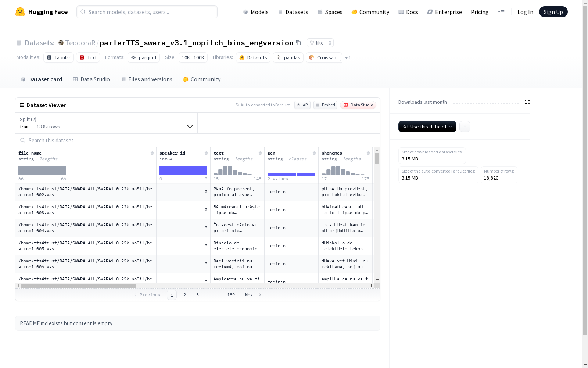Screen dimensions: 588x368
Task: Jump to page 189 of the table
Action: tap(231, 295)
